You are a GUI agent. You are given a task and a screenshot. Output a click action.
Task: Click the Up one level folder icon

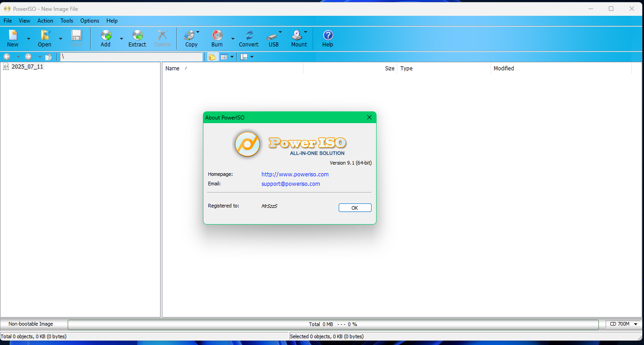49,57
